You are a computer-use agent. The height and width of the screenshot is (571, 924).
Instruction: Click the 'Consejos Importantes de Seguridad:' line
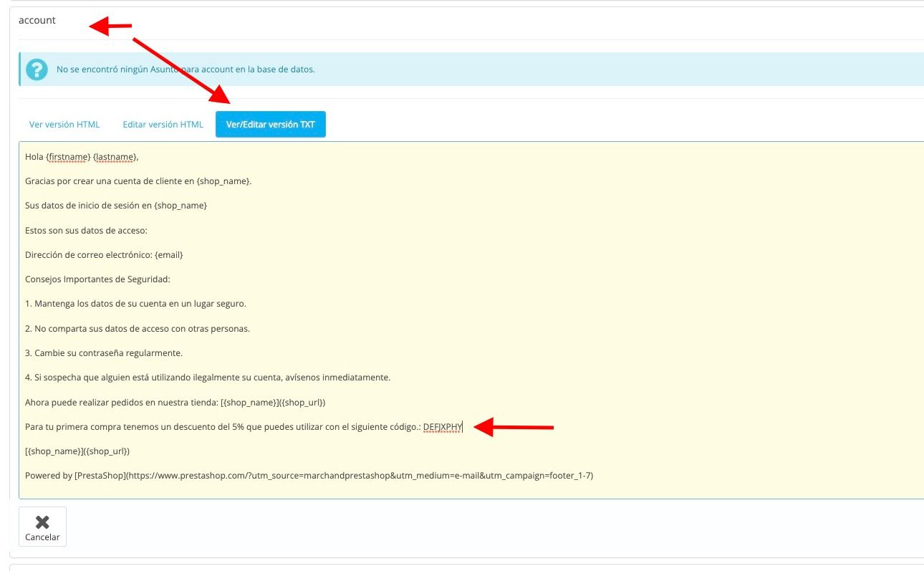(x=97, y=279)
